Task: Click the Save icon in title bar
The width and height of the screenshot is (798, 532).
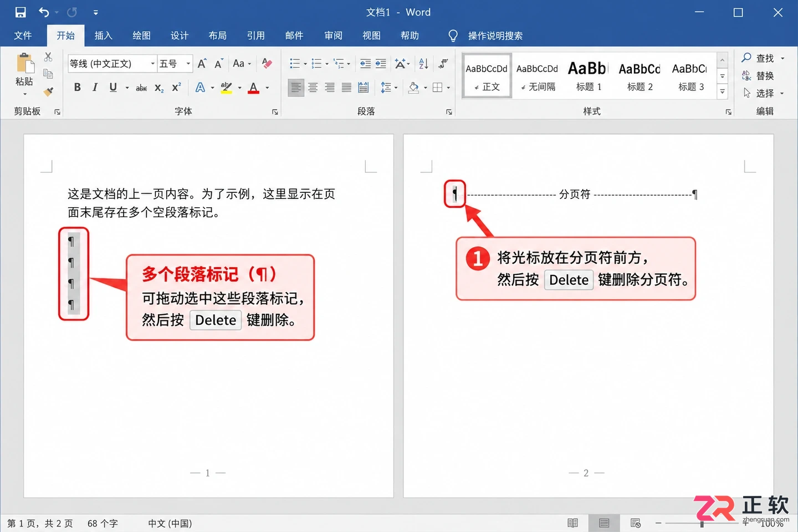Action: tap(21, 12)
